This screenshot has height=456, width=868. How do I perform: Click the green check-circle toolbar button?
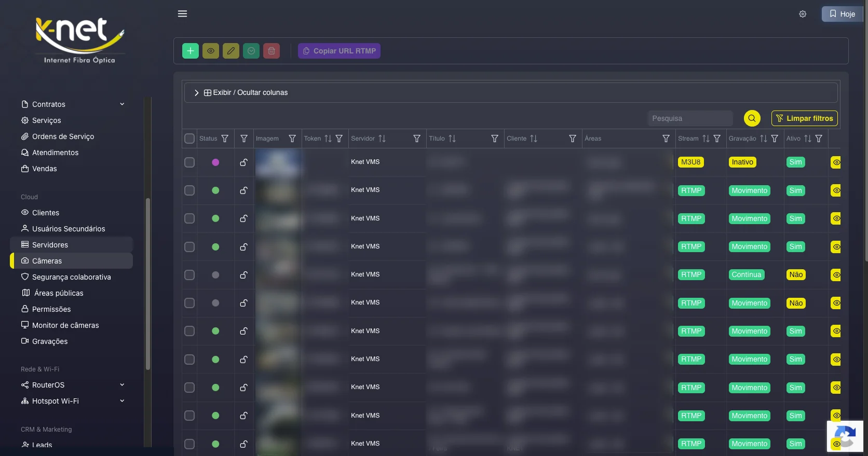(251, 51)
